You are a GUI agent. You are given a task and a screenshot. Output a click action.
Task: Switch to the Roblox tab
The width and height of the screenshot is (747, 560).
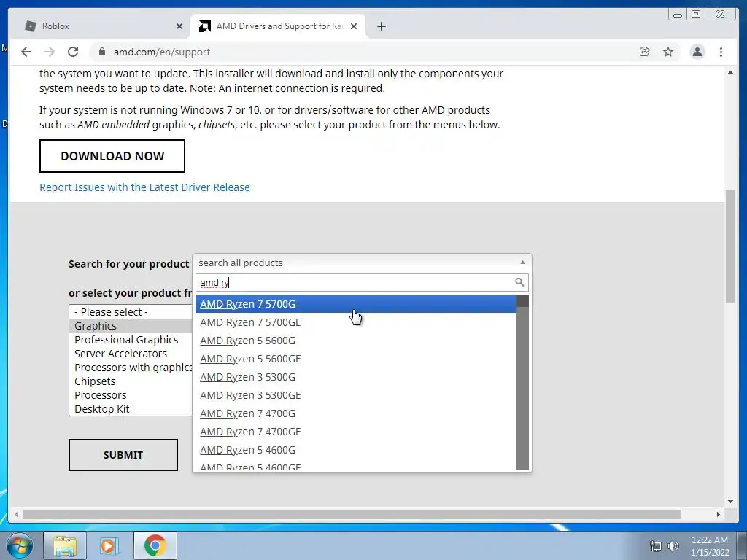point(102,26)
